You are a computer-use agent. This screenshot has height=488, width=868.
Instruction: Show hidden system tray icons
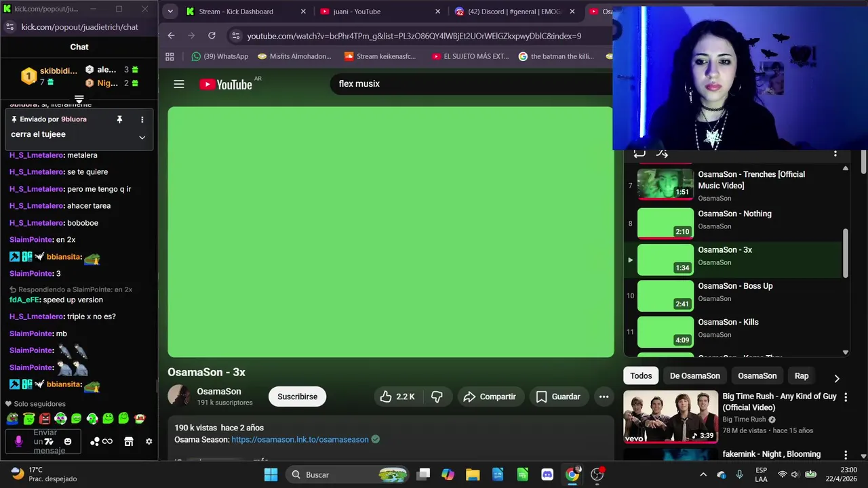pos(703,474)
